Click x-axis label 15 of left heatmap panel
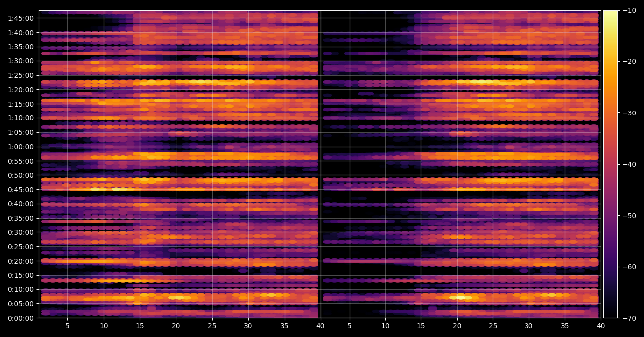 (x=140, y=326)
